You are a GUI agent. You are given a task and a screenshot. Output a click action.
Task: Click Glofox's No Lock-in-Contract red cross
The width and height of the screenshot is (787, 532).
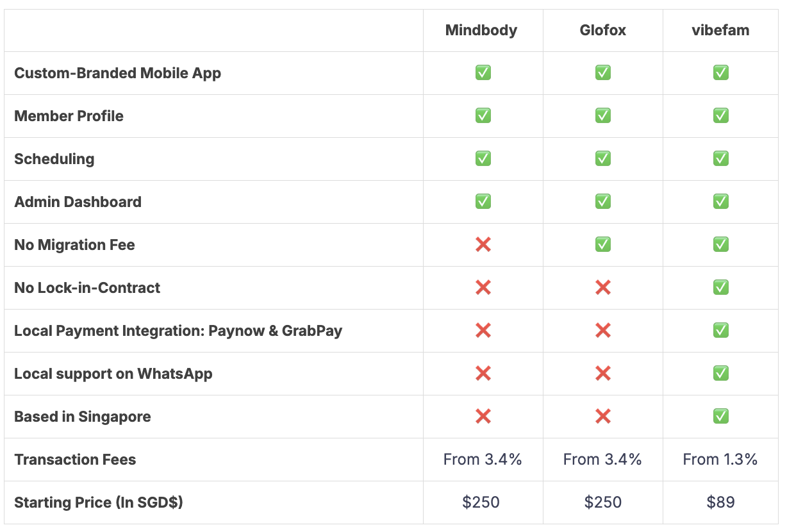602,288
